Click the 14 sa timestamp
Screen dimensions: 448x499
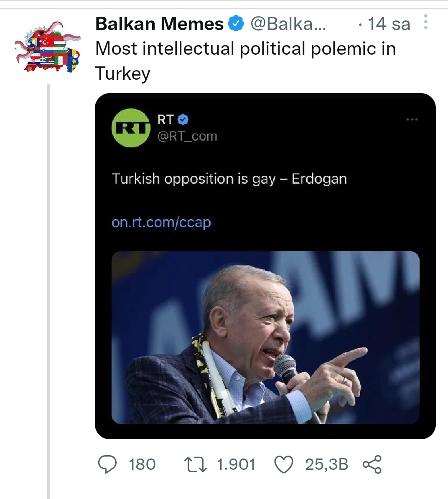coord(389,24)
